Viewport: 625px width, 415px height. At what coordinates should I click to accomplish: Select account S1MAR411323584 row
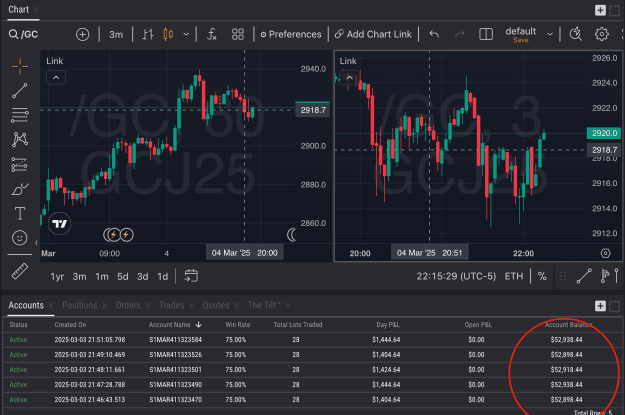[x=311, y=340]
